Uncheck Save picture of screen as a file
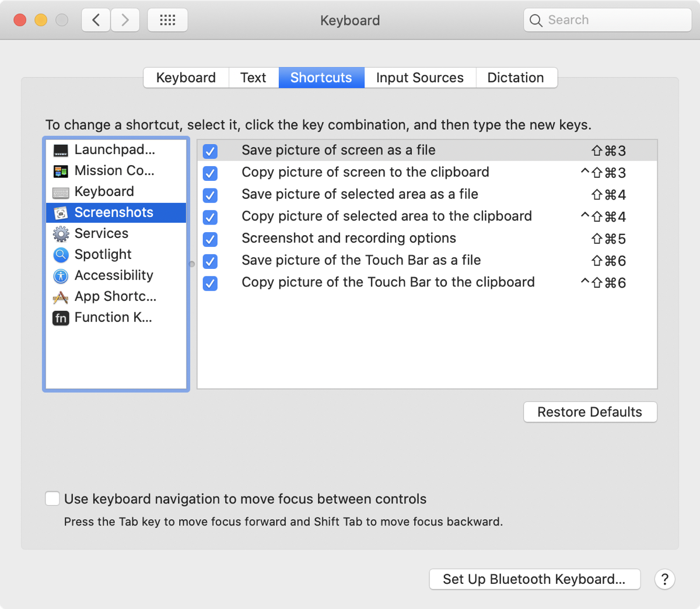The width and height of the screenshot is (700, 609). point(210,152)
